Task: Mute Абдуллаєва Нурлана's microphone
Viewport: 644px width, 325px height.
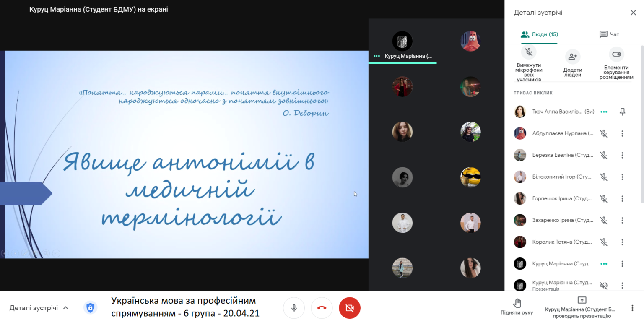Action: click(x=603, y=133)
